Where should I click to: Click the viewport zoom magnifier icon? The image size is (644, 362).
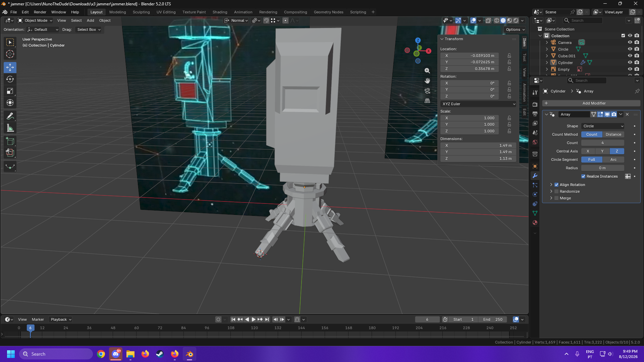427,71
